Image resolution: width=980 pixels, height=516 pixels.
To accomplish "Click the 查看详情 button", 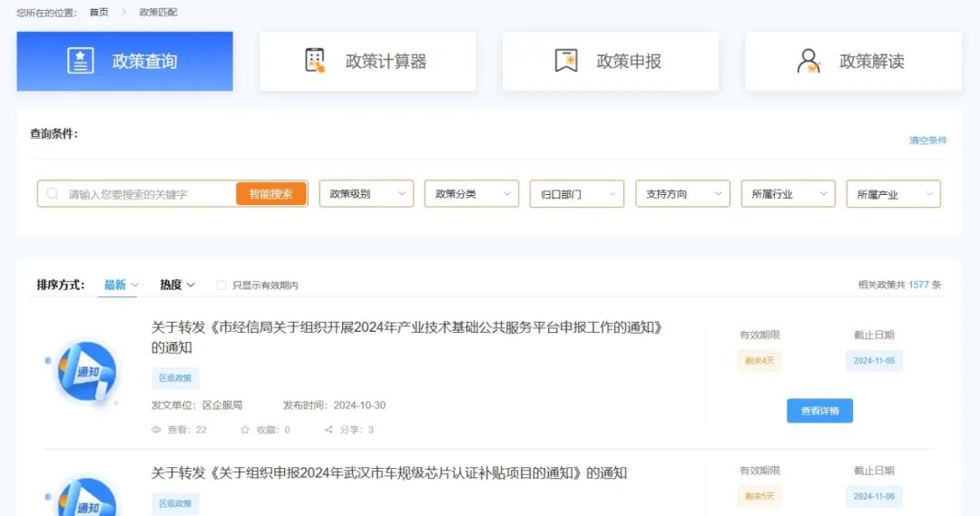I will [x=819, y=411].
